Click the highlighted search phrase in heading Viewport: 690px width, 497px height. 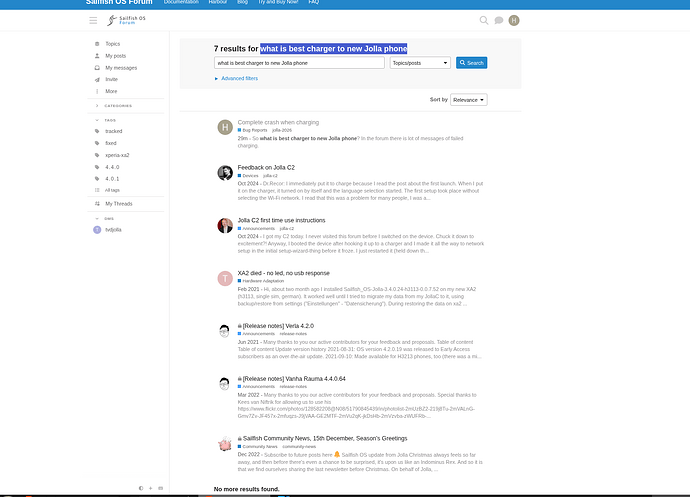click(x=334, y=48)
